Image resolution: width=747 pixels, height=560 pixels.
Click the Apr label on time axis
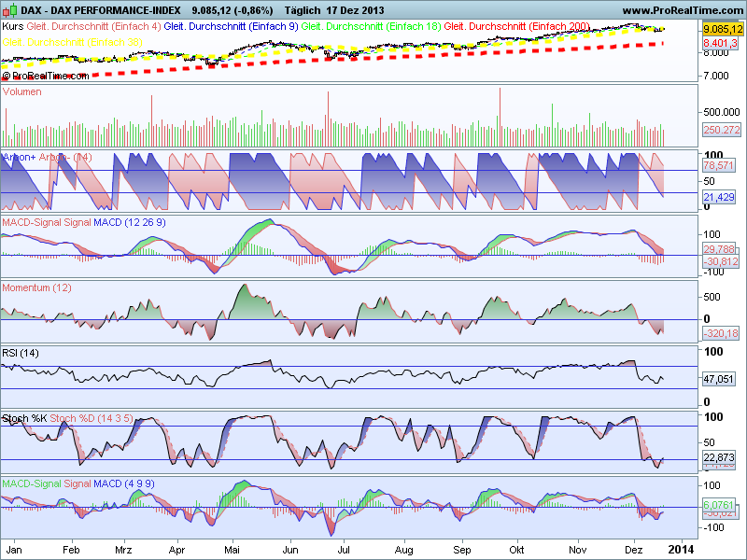(176, 550)
